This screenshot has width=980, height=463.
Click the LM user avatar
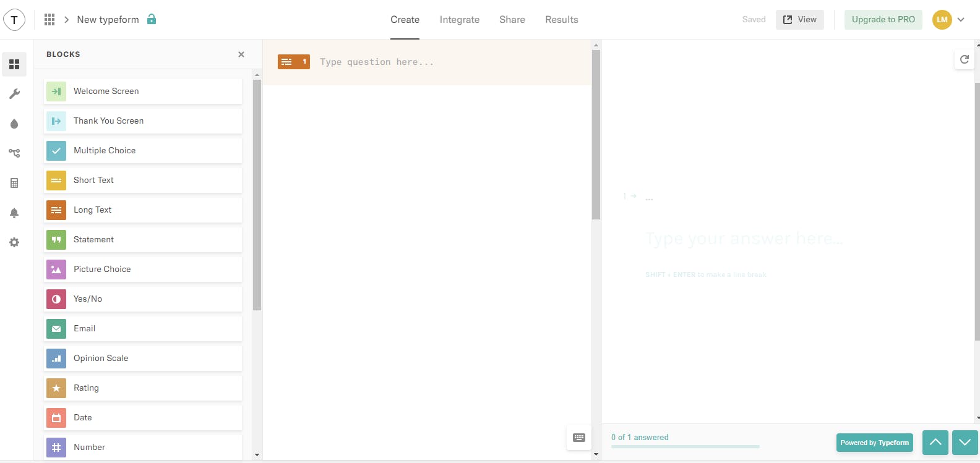[x=942, y=20]
